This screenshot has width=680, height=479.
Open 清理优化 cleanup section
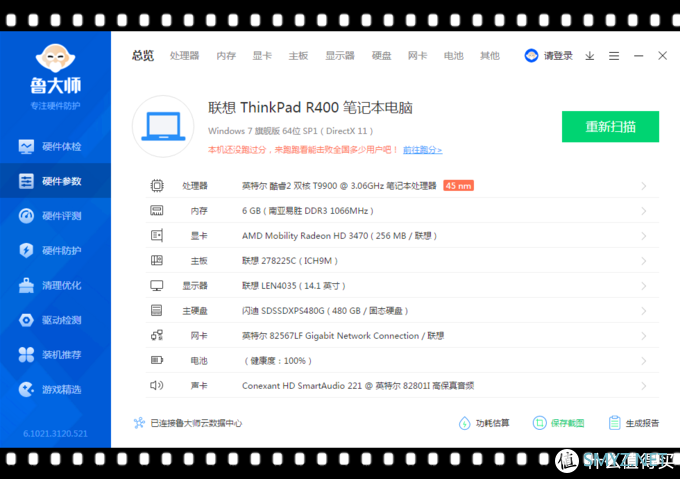tap(55, 285)
